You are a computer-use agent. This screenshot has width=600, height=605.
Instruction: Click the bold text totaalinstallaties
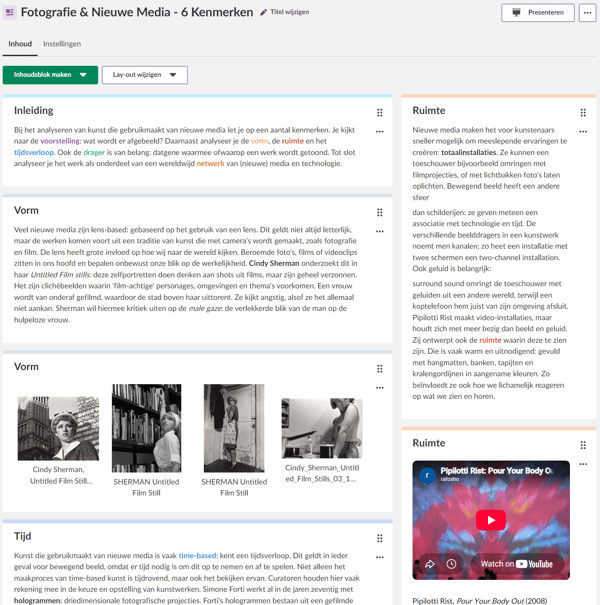point(469,152)
